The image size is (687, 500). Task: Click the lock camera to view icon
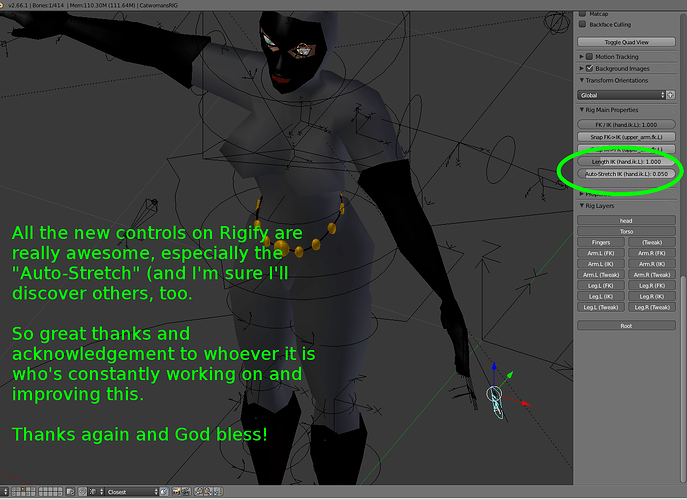(70, 492)
